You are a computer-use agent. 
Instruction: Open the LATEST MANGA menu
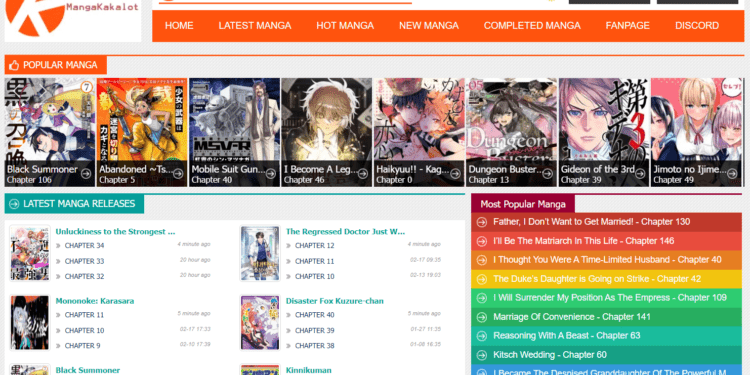[x=255, y=26]
